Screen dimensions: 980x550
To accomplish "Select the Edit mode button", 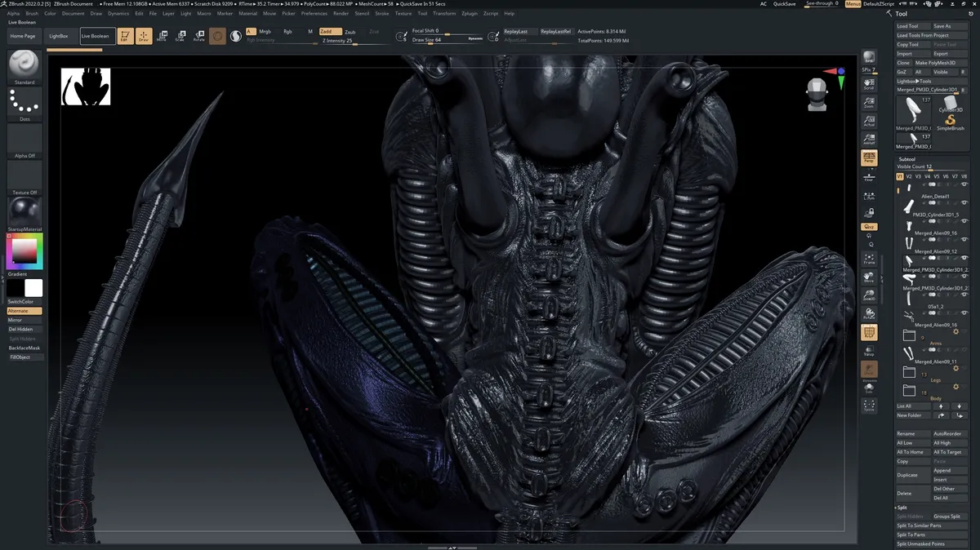I will [126, 36].
